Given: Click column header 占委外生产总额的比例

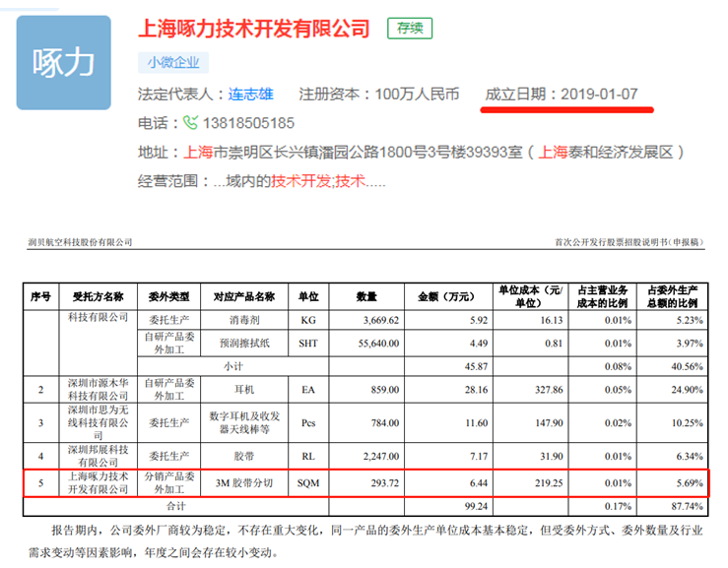Looking at the screenshot, I should coord(672,296).
